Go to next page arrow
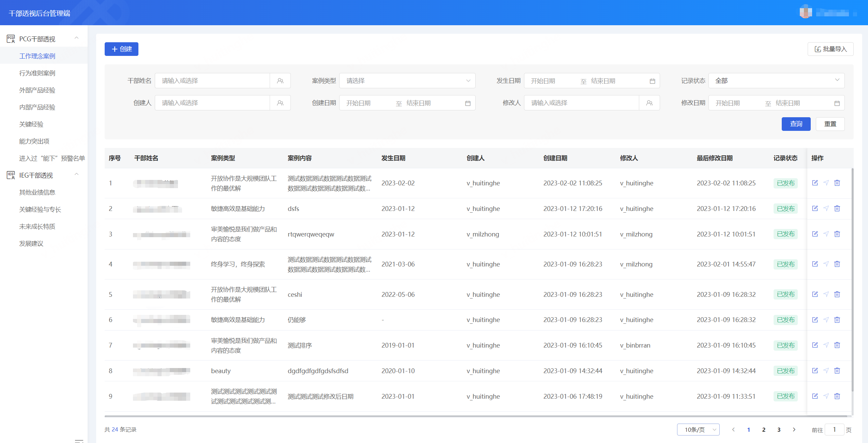The width and height of the screenshot is (868, 443). [x=794, y=430]
